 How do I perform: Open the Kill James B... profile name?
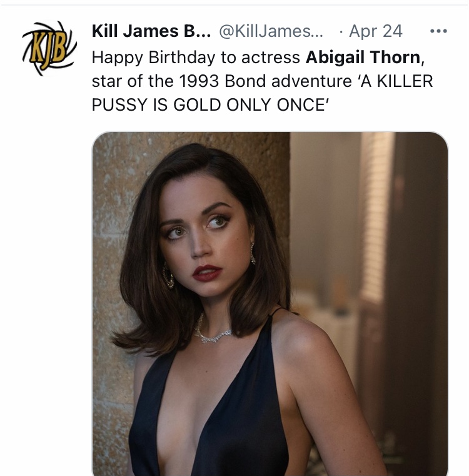point(151,31)
